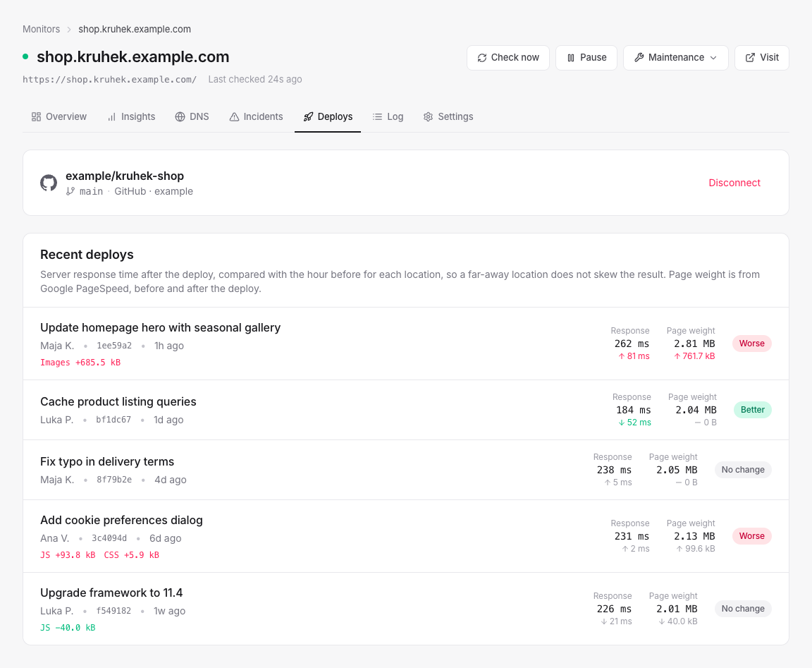Image resolution: width=812 pixels, height=668 pixels.
Task: Open the Insights tab
Action: pyautogui.click(x=132, y=116)
